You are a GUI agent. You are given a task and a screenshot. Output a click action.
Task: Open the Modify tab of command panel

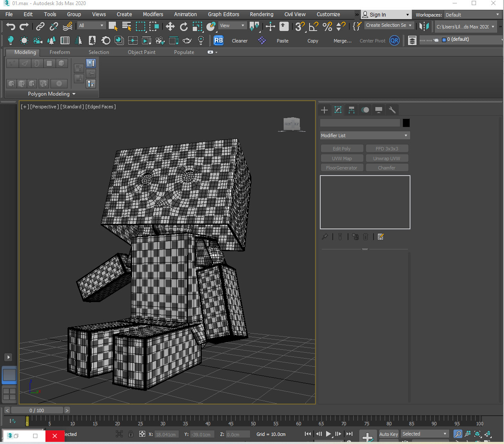pos(338,110)
